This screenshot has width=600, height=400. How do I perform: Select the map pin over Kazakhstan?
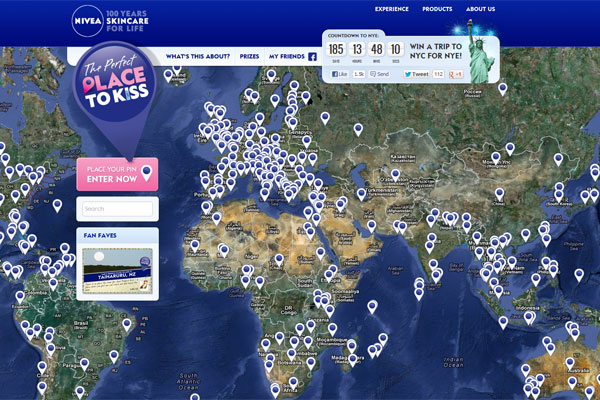tap(395, 173)
